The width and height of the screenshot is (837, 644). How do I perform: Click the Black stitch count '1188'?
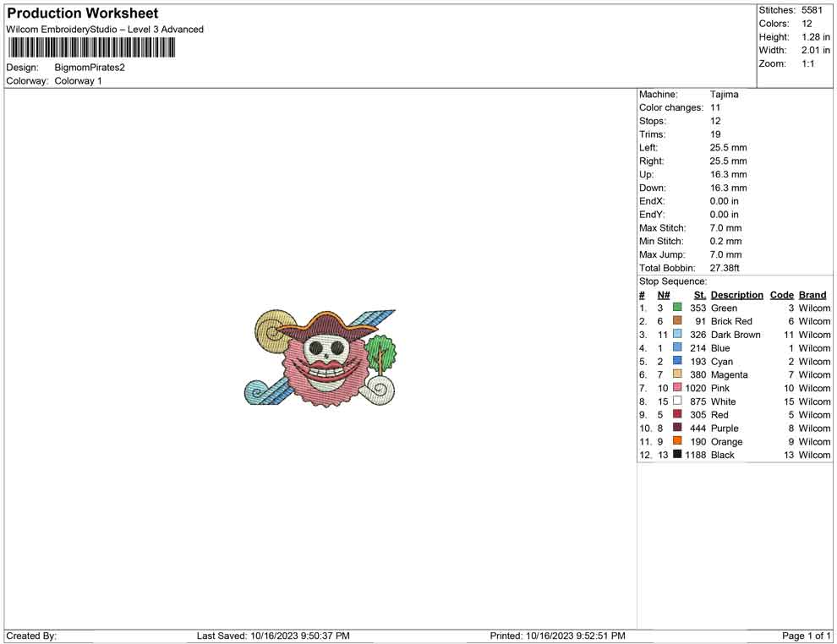[696, 455]
